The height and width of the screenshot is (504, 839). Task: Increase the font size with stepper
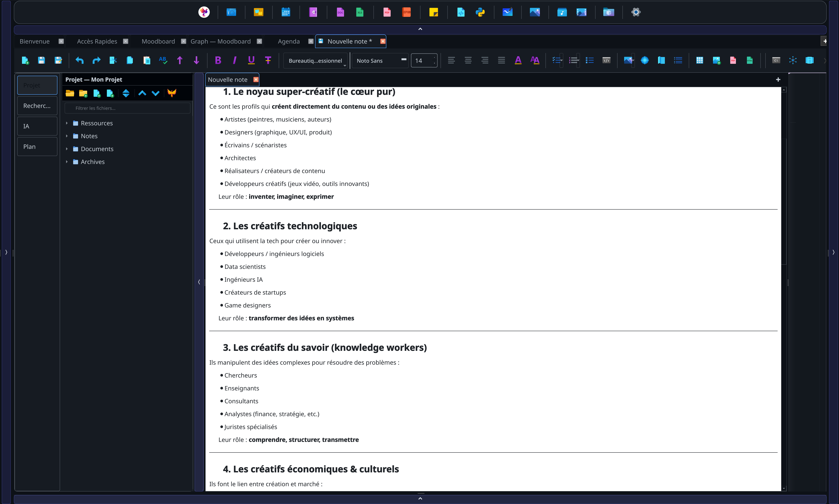pyautogui.click(x=434, y=58)
